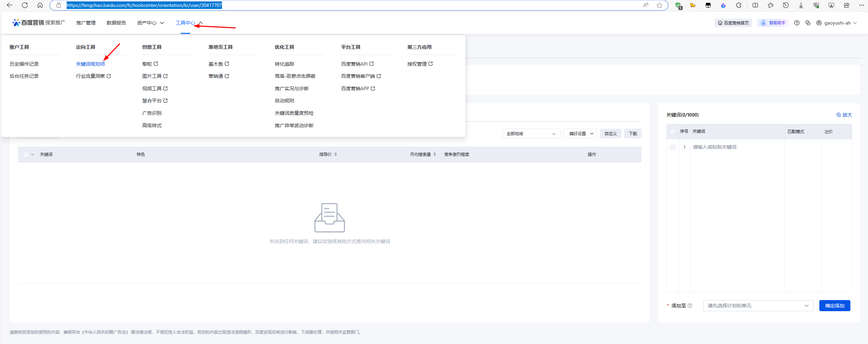Open the browser share icon
Image resolution: width=868 pixels, height=344 pixels.
[847, 5]
